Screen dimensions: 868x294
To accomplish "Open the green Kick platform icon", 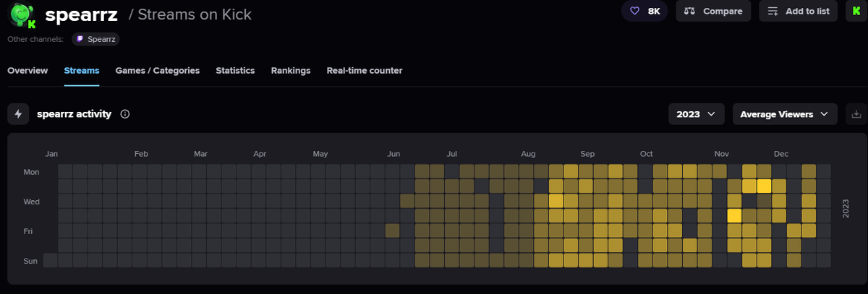I will coord(856,11).
